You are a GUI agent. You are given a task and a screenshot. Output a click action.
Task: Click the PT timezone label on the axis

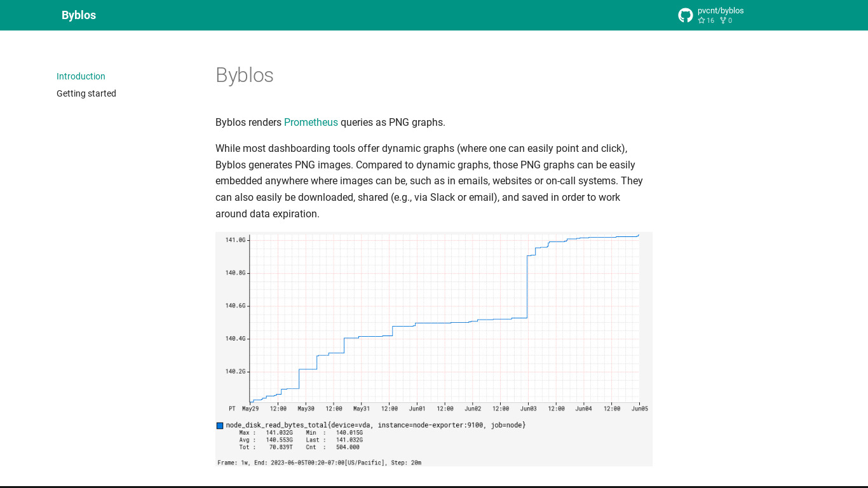pos(232,409)
